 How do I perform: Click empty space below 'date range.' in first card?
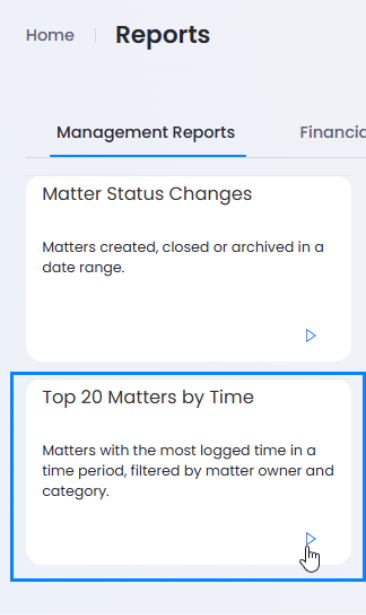click(157, 306)
